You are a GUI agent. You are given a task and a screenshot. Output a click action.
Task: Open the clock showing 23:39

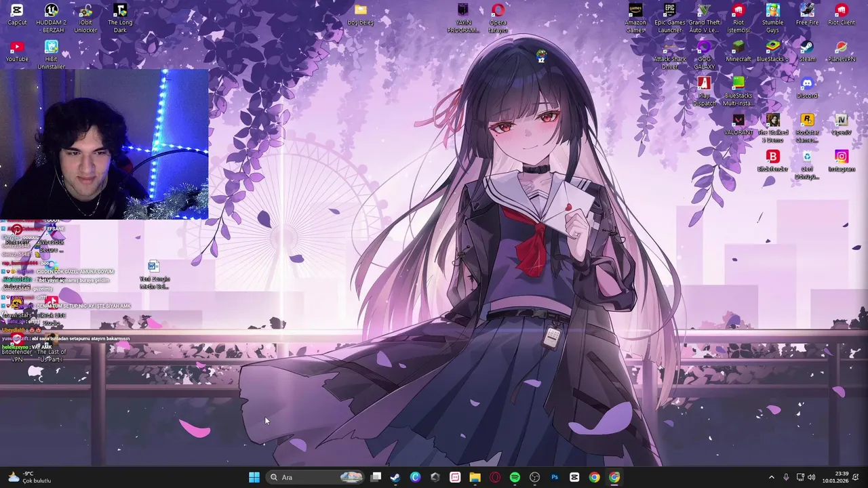(x=835, y=477)
